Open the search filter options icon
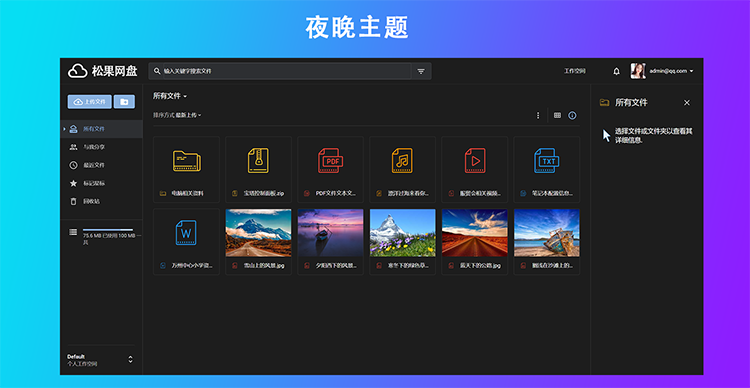This screenshot has height=388, width=750. click(421, 71)
